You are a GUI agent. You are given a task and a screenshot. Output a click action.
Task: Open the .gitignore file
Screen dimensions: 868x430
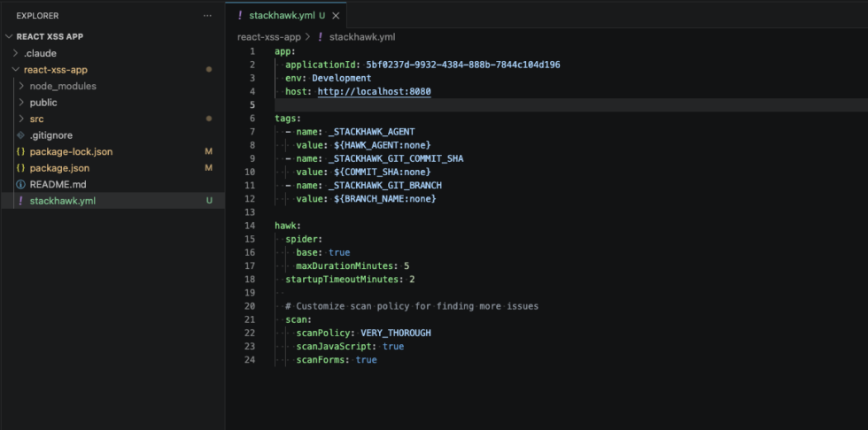click(51, 135)
